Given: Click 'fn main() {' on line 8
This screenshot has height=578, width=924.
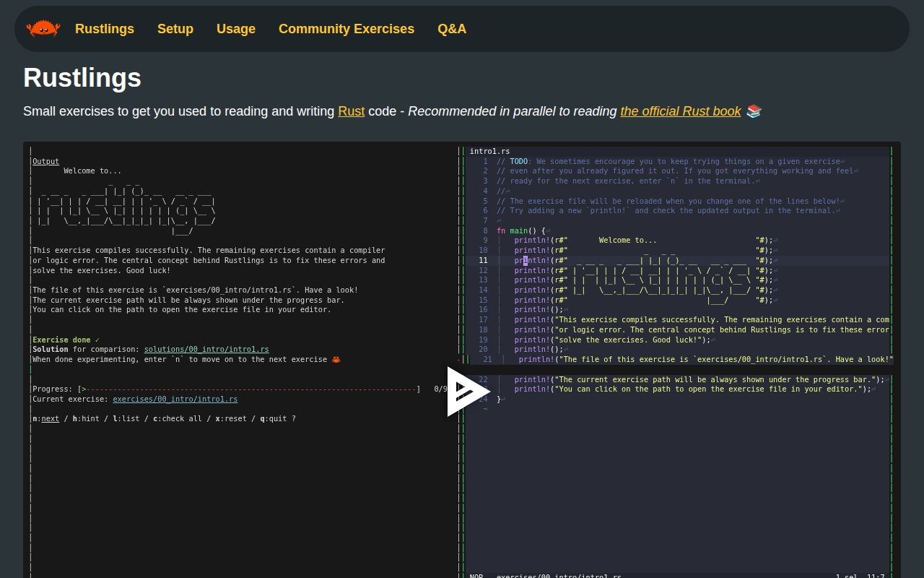Looking at the screenshot, I should [521, 230].
